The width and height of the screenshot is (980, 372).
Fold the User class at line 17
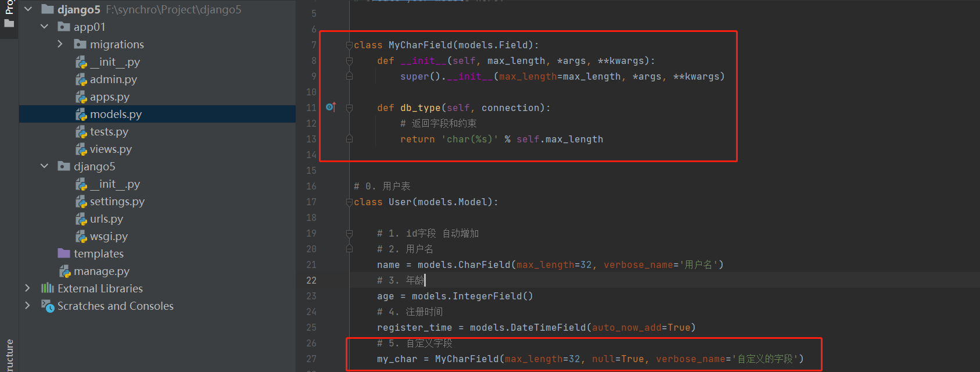pos(349,202)
